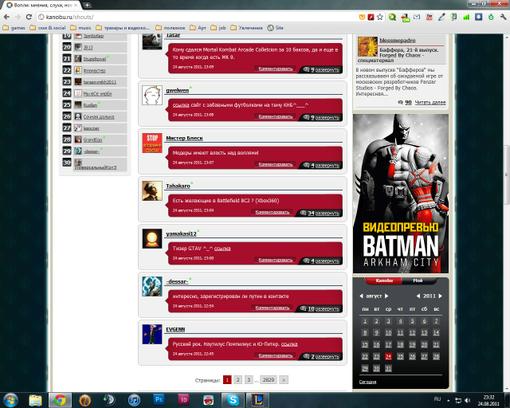The width and height of the screenshot is (510, 408).
Task: Open Tahakaro's user profile link
Action: coord(178,186)
